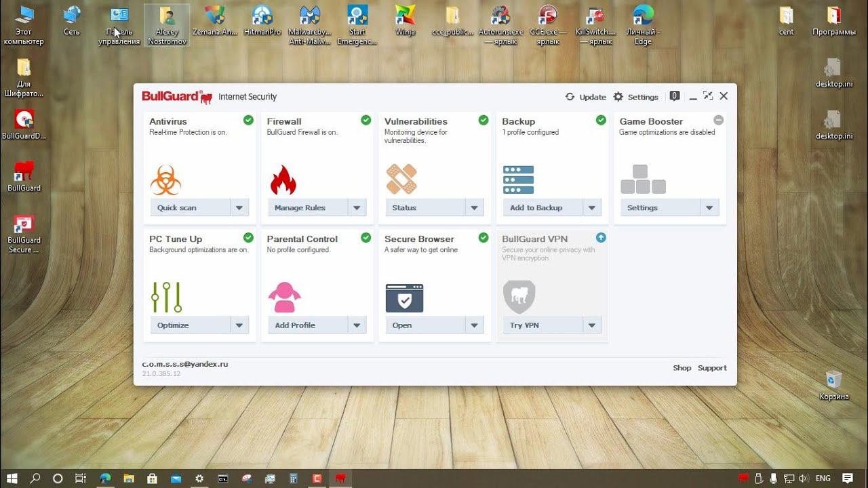Switch BullGuard to compact view

click(708, 96)
